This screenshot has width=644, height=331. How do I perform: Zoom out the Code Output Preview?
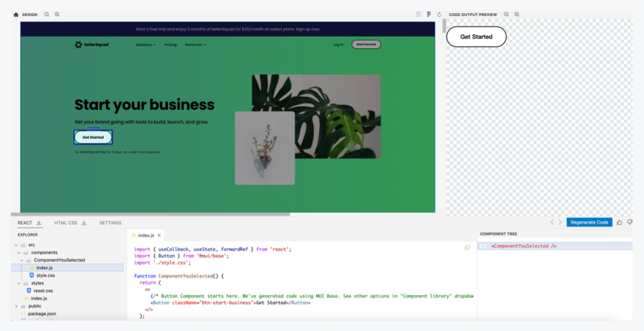click(x=506, y=14)
